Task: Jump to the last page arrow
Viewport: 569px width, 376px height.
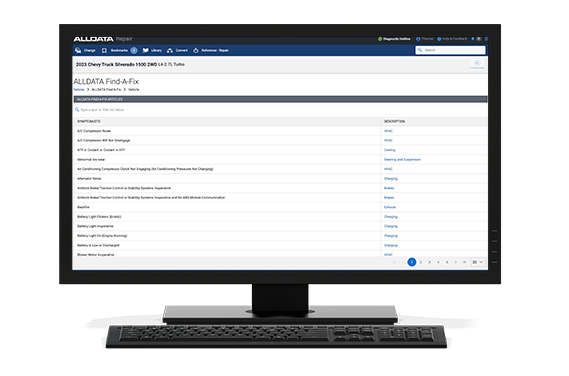Action: (464, 262)
